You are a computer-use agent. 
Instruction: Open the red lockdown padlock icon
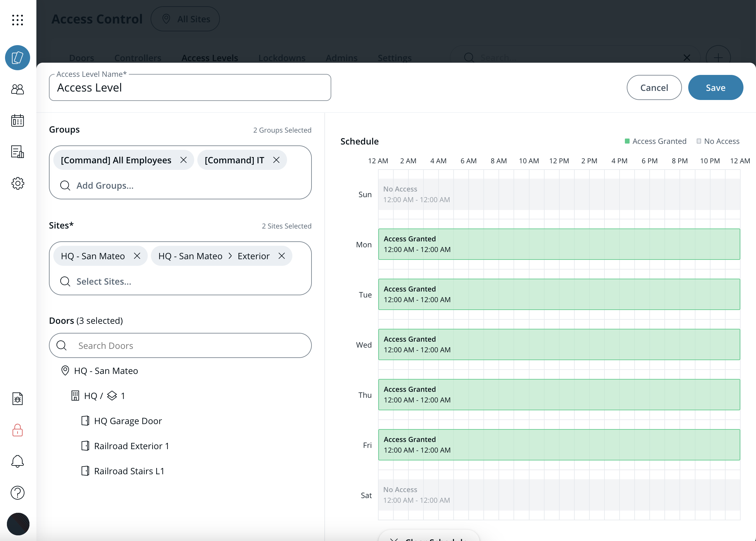tap(17, 430)
